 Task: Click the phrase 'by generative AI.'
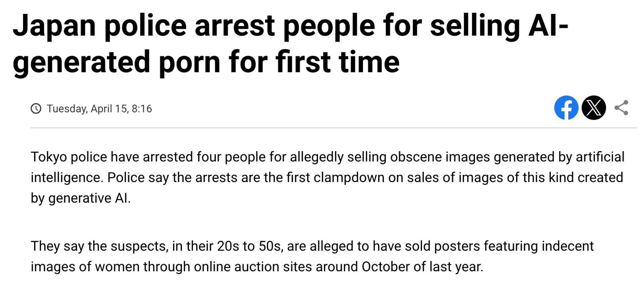click(x=81, y=198)
